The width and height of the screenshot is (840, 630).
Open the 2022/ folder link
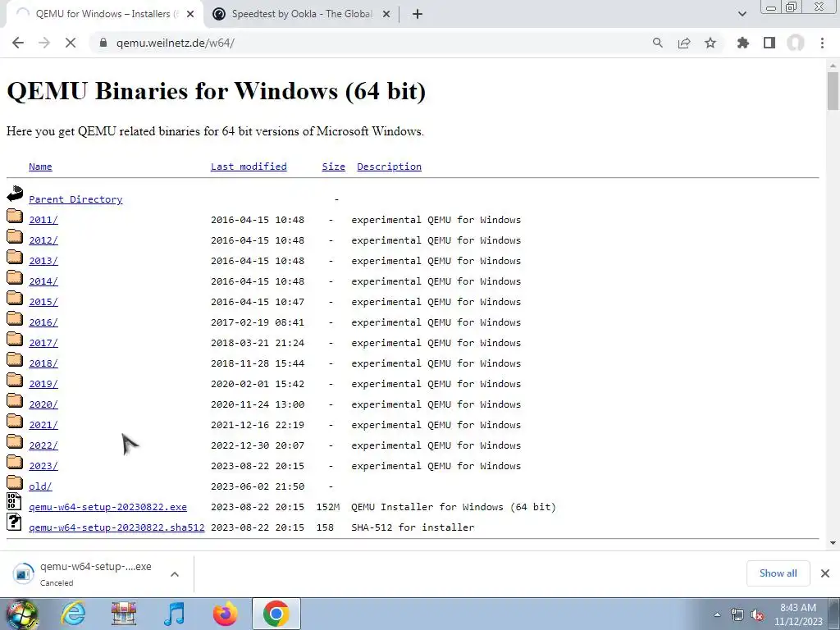click(43, 445)
